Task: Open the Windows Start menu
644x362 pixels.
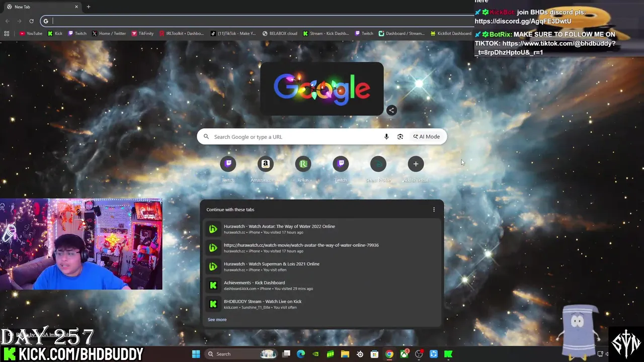Action: [196, 354]
